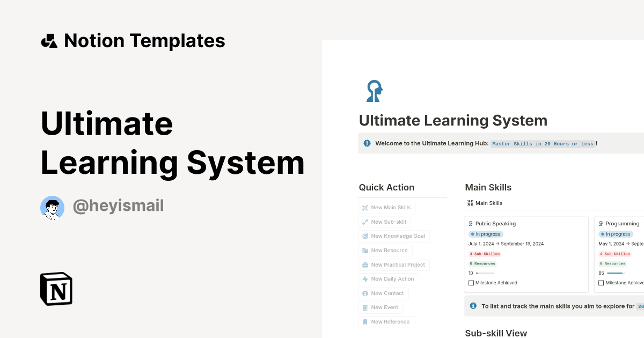Viewport: 644px width, 338px height.
Task: Select the New Sub-skill arrow icon
Action: pyautogui.click(x=366, y=222)
